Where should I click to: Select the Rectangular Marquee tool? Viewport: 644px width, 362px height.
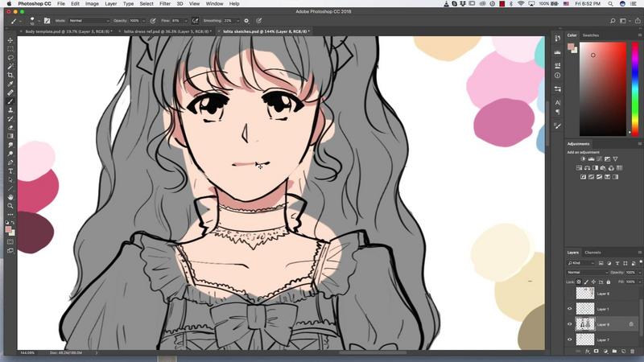point(10,49)
